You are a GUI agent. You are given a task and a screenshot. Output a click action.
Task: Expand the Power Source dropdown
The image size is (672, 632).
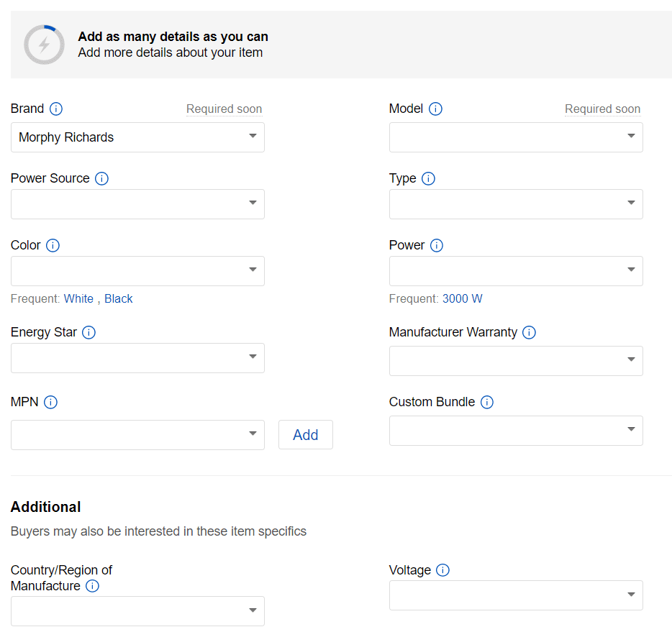point(137,204)
